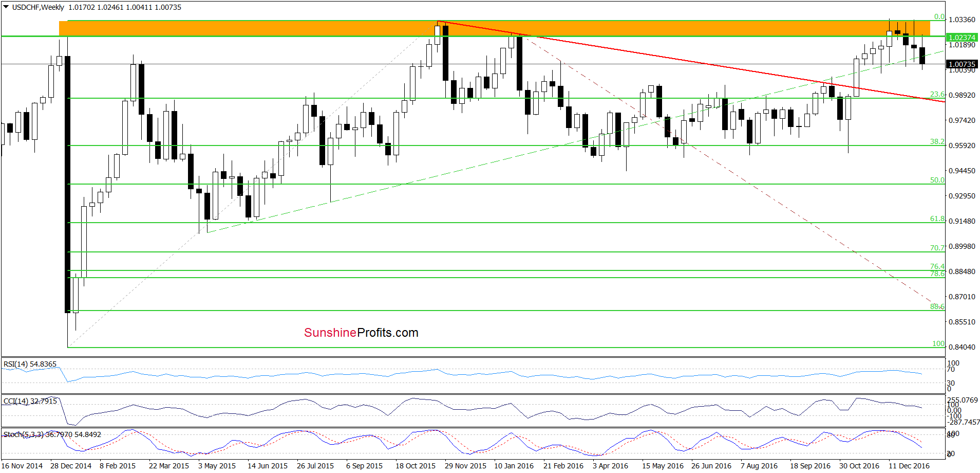Click the 0.95920 price axis value
The width and height of the screenshot is (980, 473).
point(962,145)
